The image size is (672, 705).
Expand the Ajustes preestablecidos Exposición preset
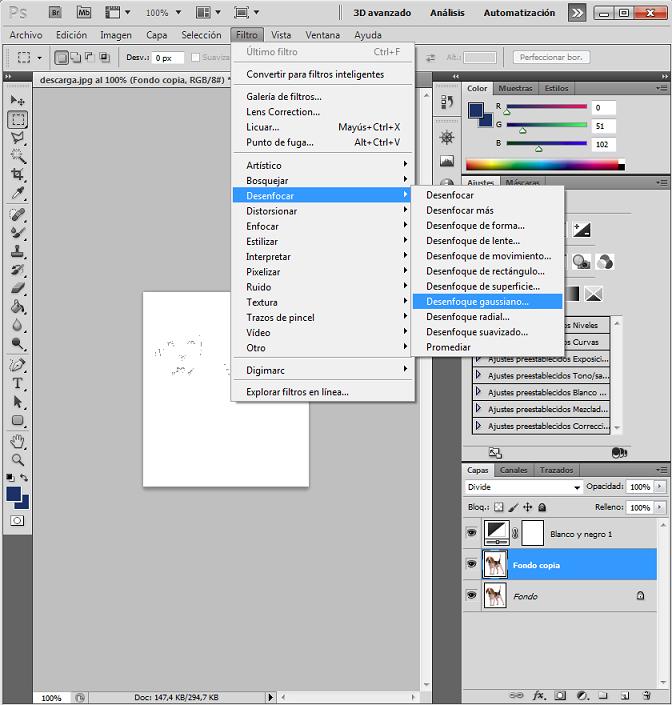tap(479, 358)
